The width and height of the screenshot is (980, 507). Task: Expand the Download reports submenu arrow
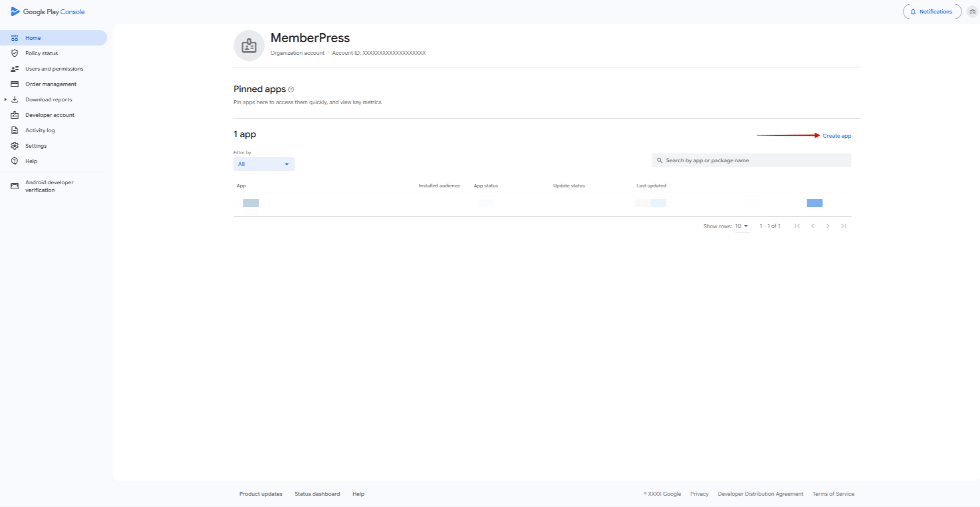[5, 99]
